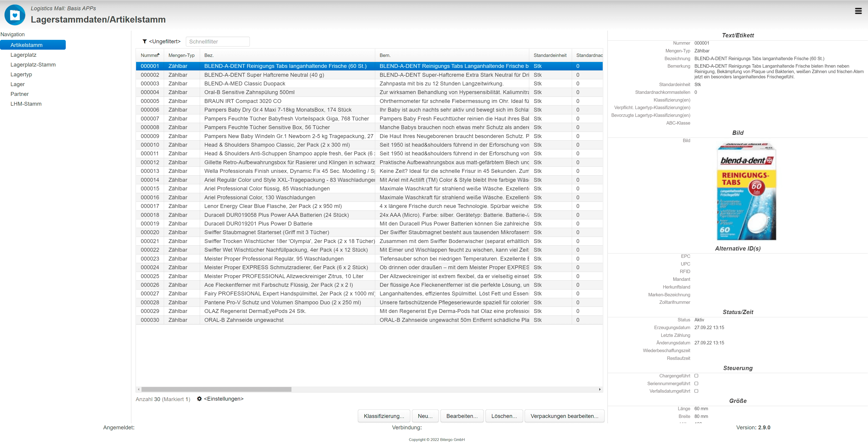Click the Copyright Bitergo GmbH footer text

[x=437, y=440]
